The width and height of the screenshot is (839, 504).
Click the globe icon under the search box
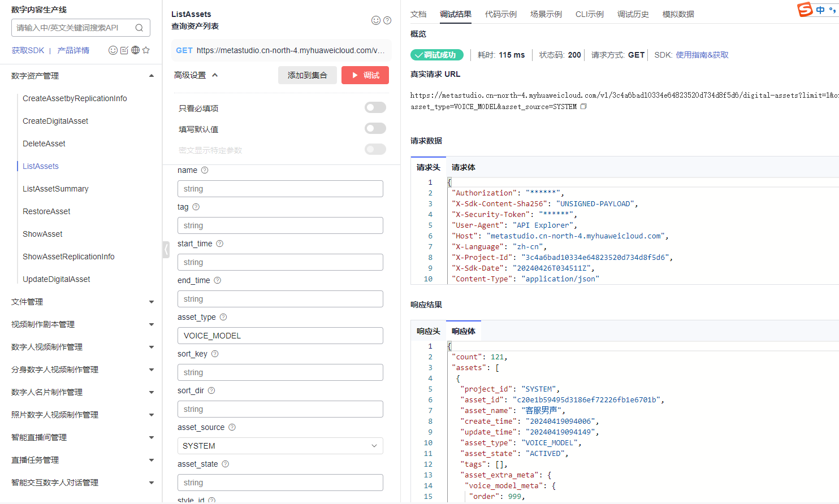click(x=135, y=50)
